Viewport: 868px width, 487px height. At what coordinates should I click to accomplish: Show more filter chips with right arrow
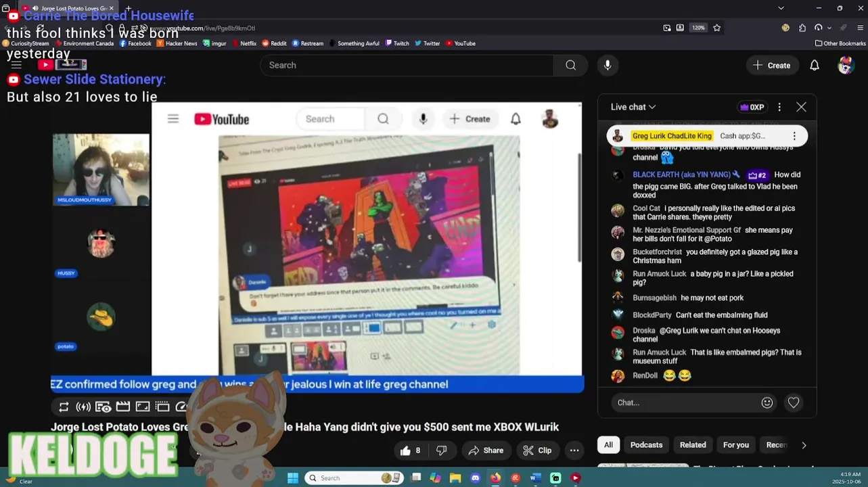[x=804, y=445]
